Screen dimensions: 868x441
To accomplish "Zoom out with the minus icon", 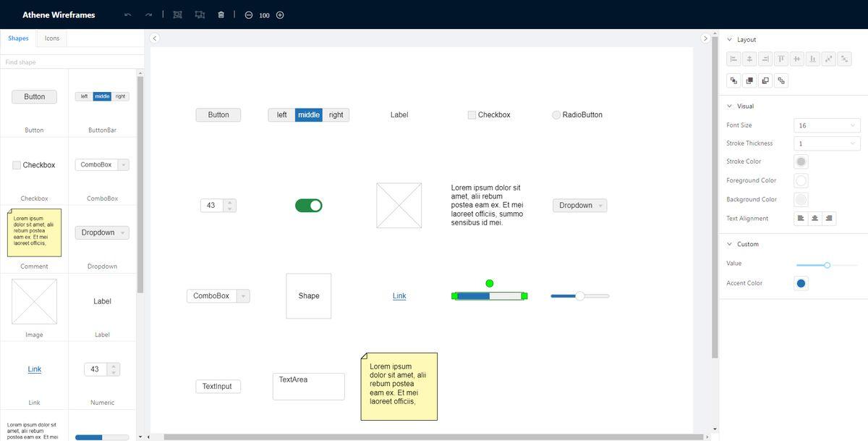I will [x=248, y=14].
